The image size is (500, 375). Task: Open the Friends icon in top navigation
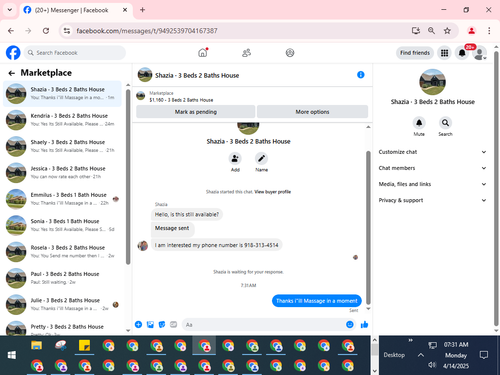246,53
